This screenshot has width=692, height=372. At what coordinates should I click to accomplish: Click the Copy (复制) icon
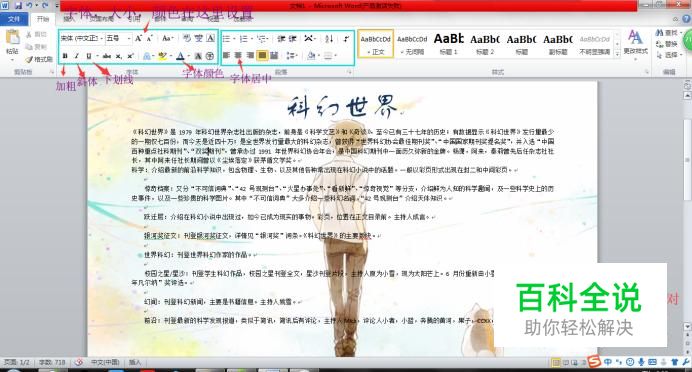pyautogui.click(x=29, y=46)
